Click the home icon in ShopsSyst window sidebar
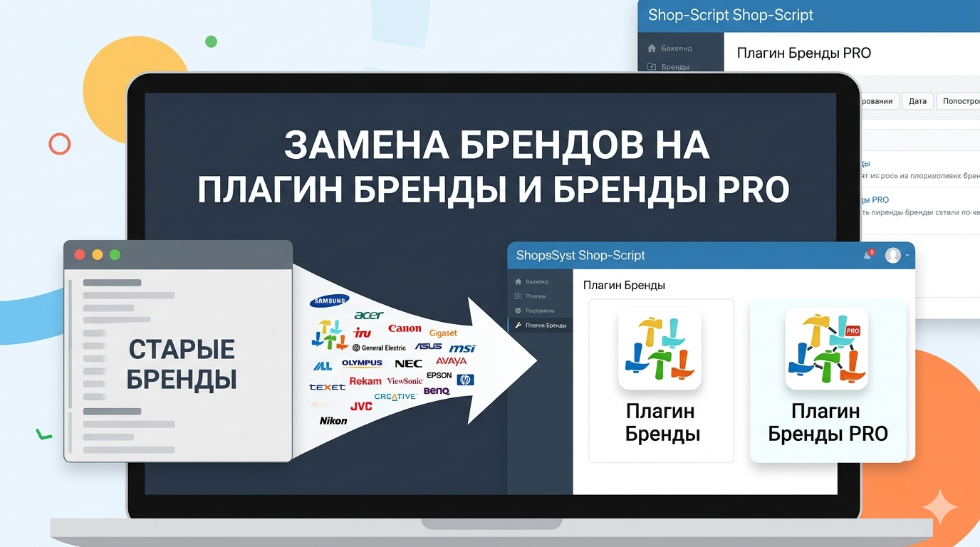980x547 pixels. point(518,282)
